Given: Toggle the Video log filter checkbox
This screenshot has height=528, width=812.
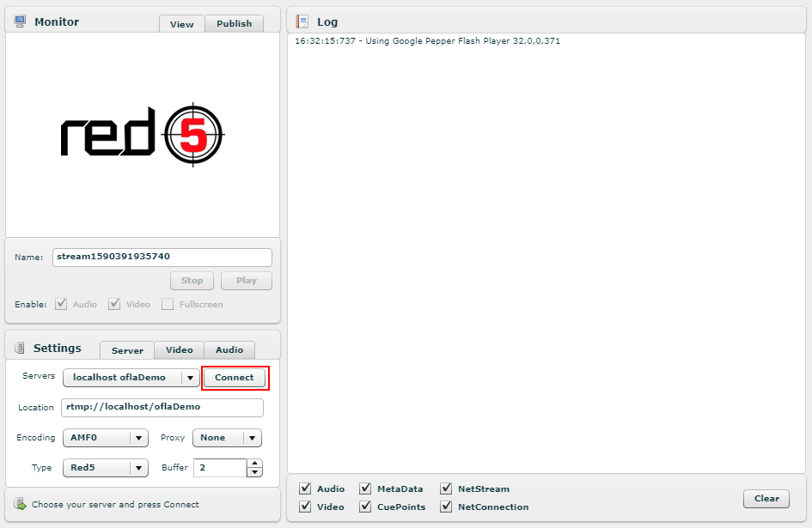Looking at the screenshot, I should point(306,507).
